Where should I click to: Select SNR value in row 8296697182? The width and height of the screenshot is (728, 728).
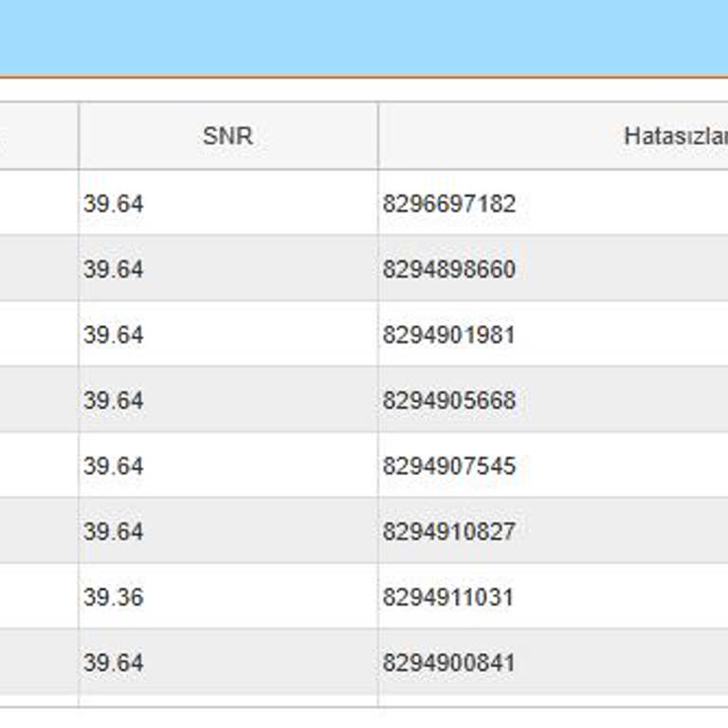tap(114, 204)
